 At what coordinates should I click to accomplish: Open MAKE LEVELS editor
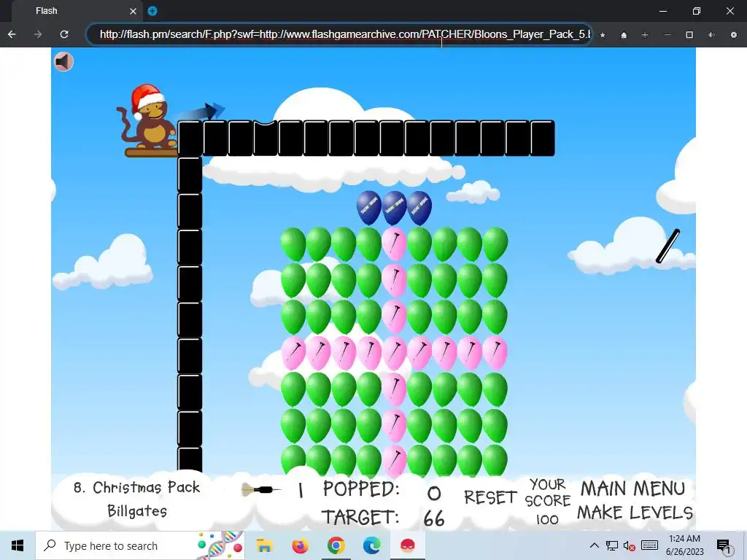(x=635, y=513)
